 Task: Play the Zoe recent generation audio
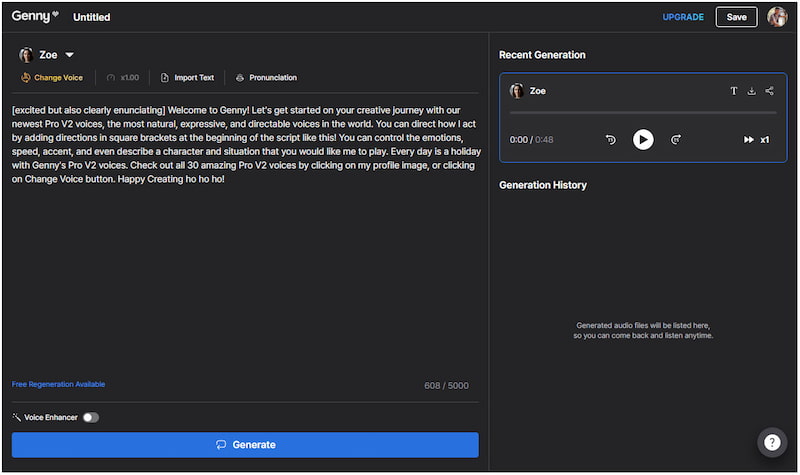click(x=643, y=139)
